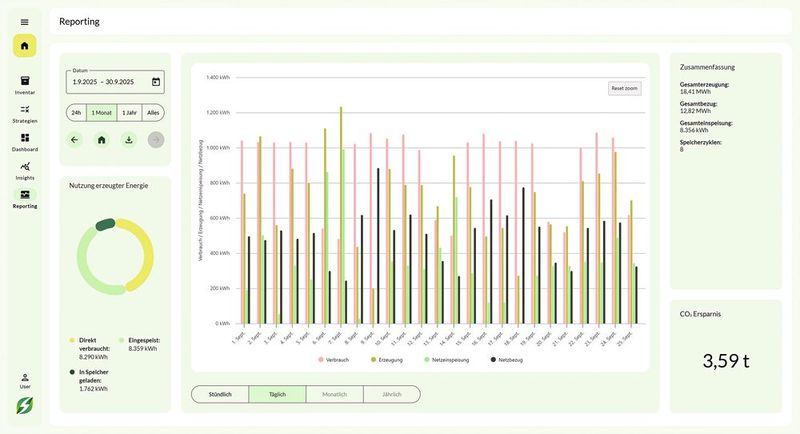Viewport: 800px width, 434px height.
Task: Click the Direkt verbraucht legend entry
Action: coord(89,348)
